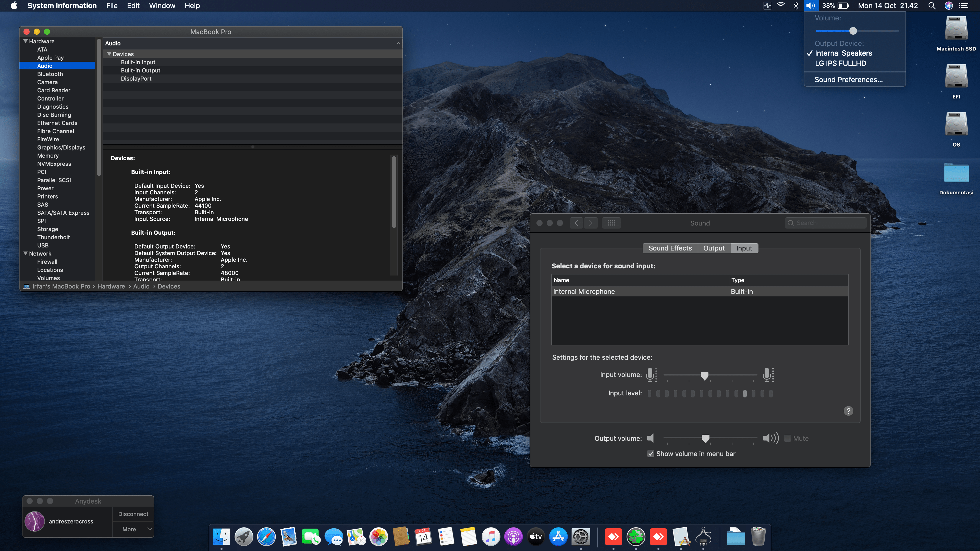This screenshot has width=980, height=551.
Task: Collapse the Hardware tree section
Action: click(x=26, y=41)
